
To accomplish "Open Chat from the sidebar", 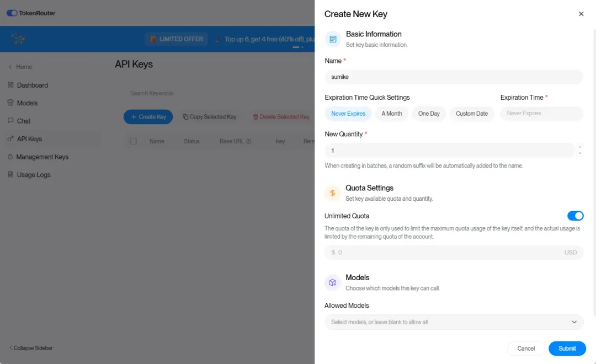I will coord(24,121).
